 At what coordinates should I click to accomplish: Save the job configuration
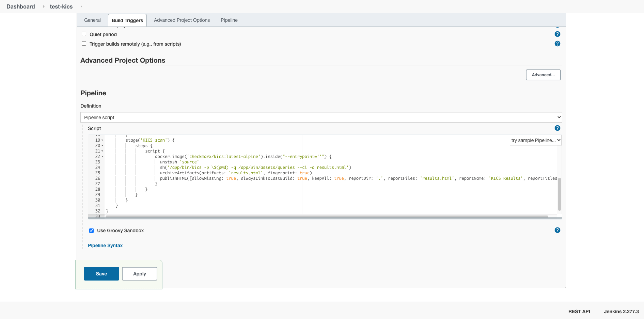101,273
